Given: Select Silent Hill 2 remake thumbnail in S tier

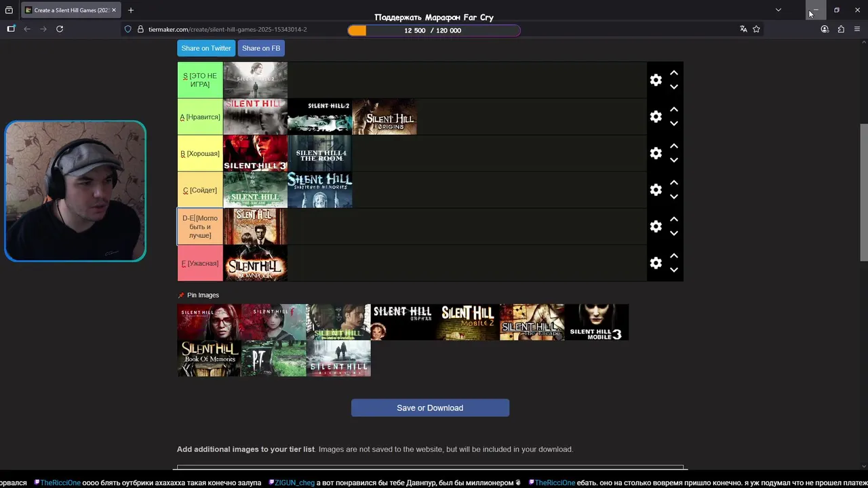Looking at the screenshot, I should pyautogui.click(x=255, y=80).
